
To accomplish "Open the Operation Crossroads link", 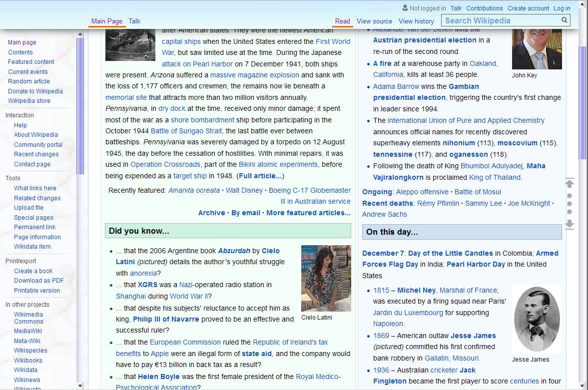I will click(165, 165).
